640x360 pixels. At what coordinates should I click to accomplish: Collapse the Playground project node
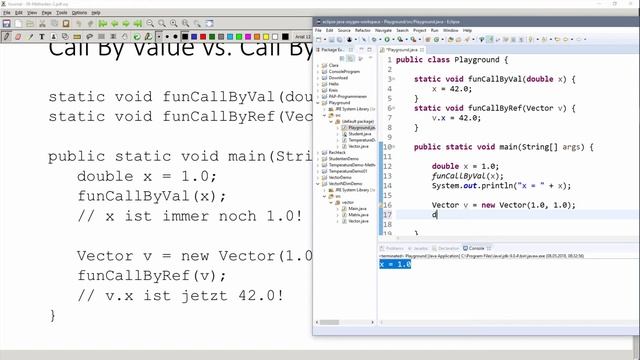318,103
